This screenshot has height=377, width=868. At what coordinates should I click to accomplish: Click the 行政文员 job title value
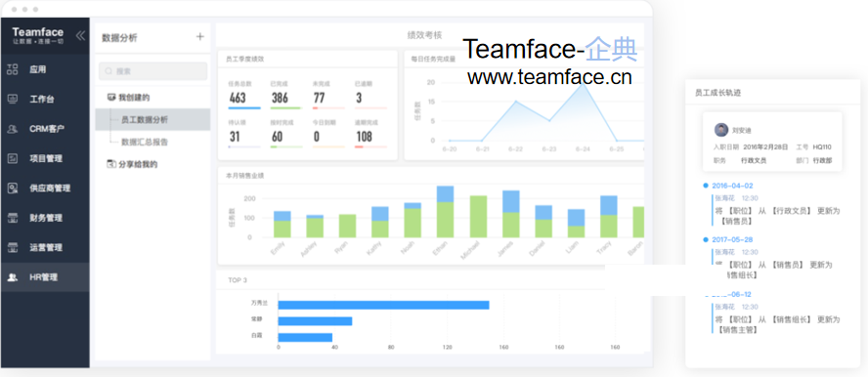(754, 161)
